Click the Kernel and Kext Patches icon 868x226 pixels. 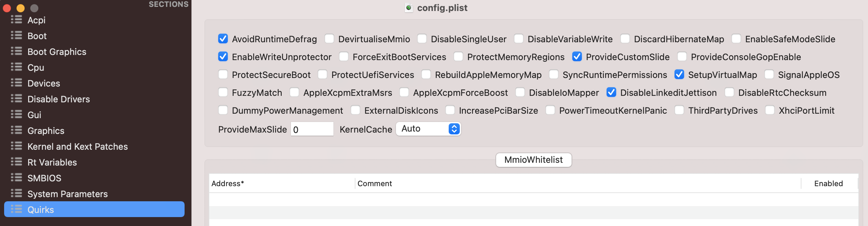click(16, 146)
